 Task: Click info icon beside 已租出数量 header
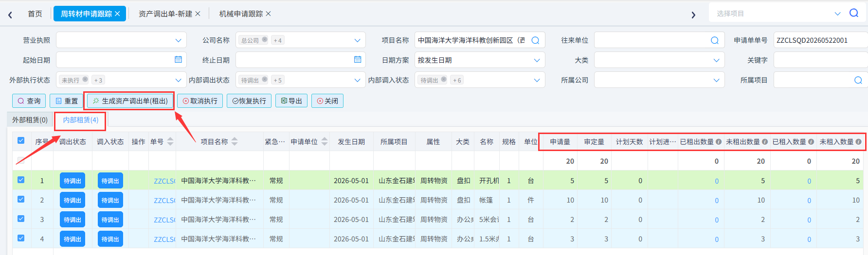(719, 142)
